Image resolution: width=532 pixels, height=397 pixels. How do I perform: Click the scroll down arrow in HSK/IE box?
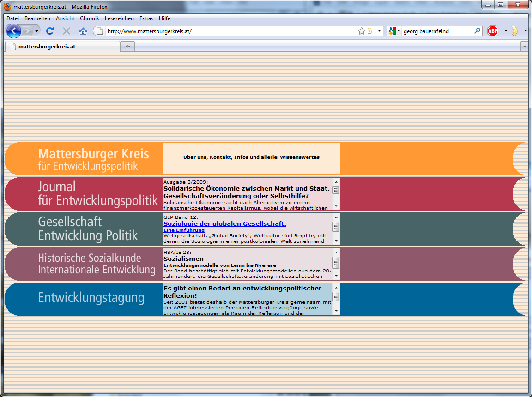(x=336, y=276)
